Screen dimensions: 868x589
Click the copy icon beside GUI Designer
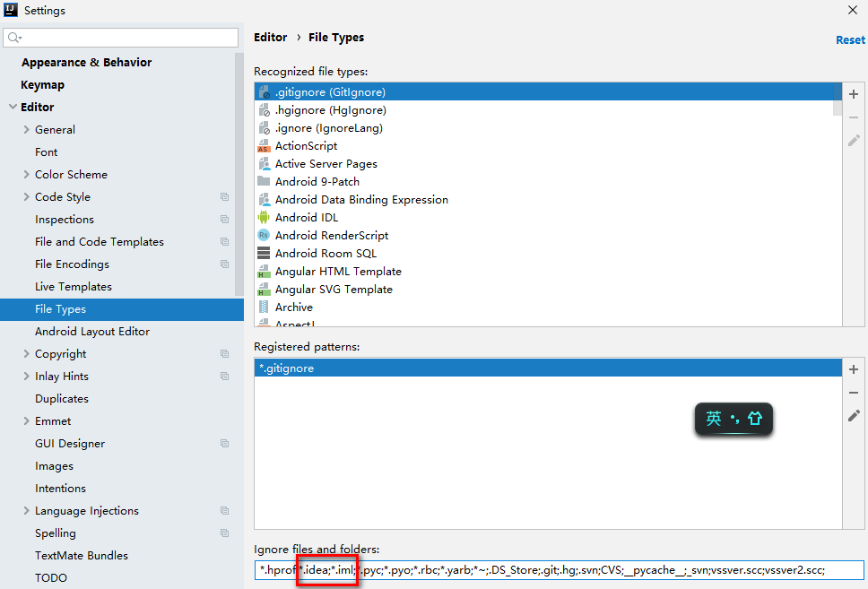coord(224,444)
